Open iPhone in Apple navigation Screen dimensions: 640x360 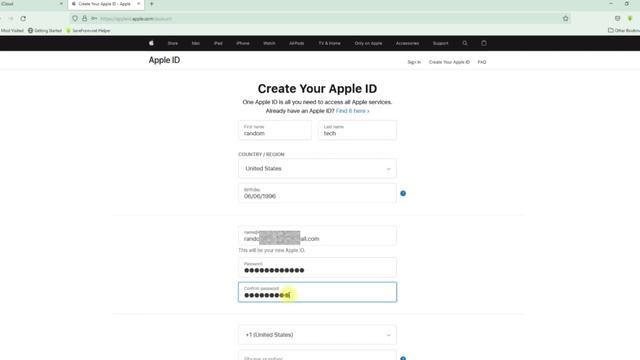pos(243,43)
